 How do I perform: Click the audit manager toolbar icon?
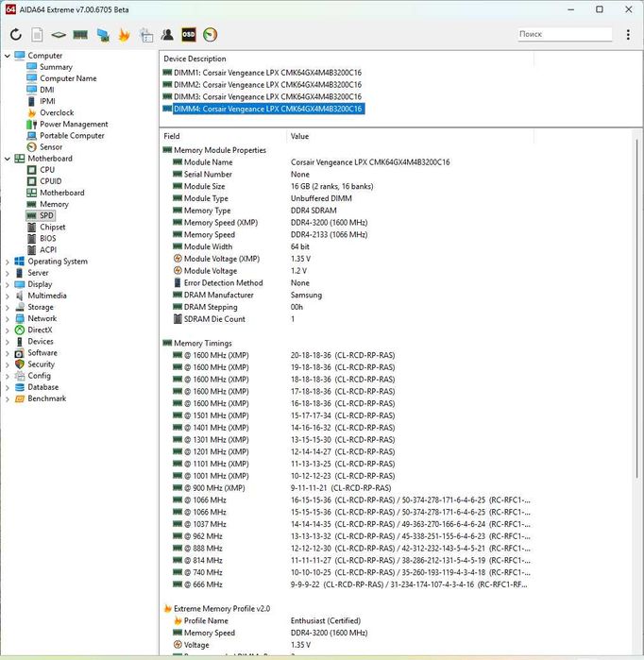146,35
